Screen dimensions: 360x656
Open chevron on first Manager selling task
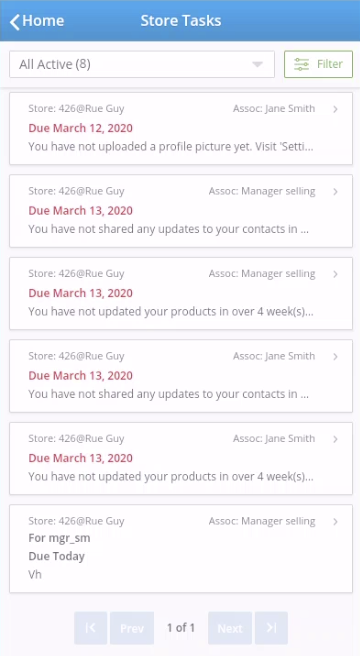(335, 192)
